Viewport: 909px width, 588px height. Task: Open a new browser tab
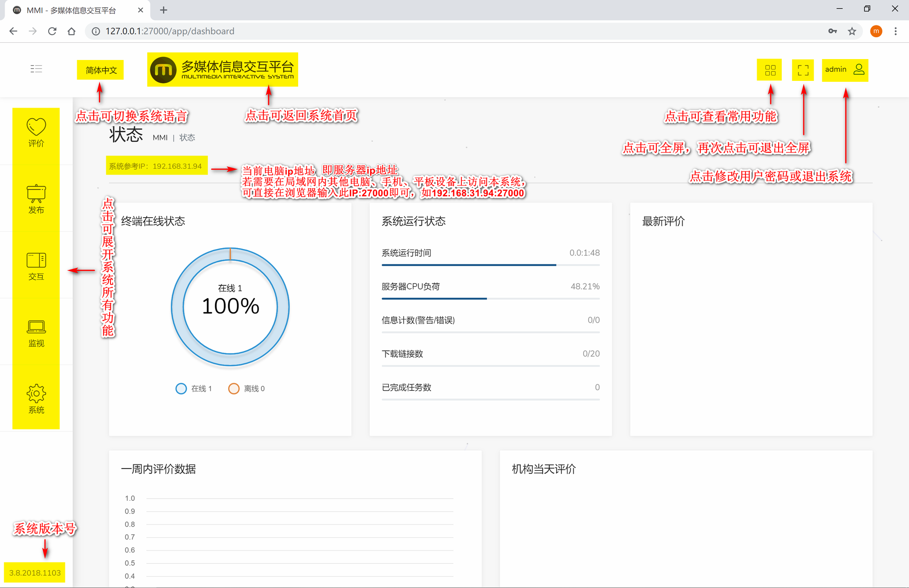click(164, 10)
